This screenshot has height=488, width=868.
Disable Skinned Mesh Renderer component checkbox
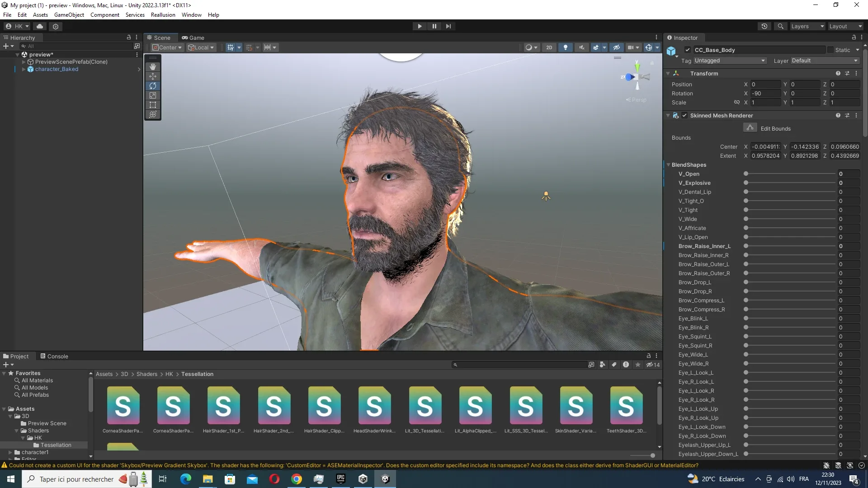point(684,116)
